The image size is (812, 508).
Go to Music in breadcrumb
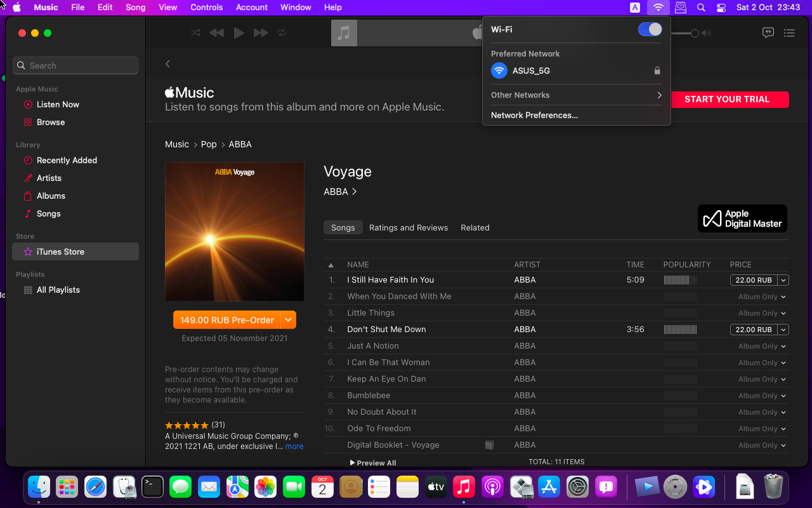tap(177, 144)
